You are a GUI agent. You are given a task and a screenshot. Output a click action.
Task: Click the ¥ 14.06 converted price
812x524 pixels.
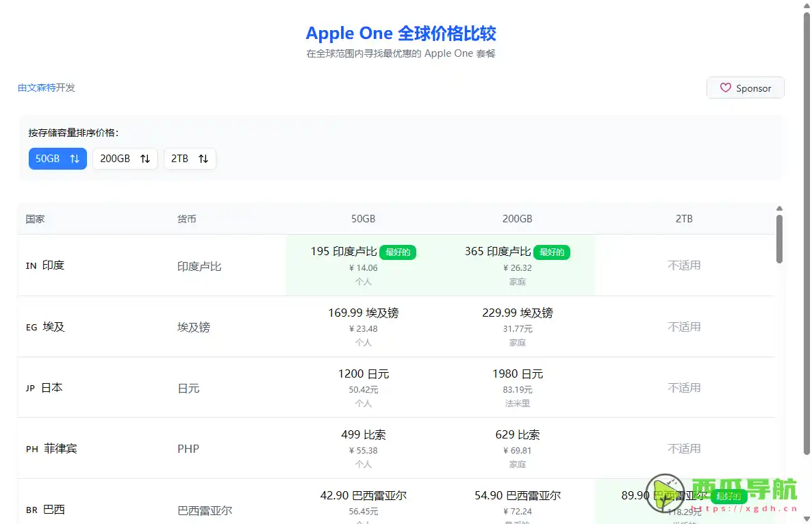coord(363,268)
